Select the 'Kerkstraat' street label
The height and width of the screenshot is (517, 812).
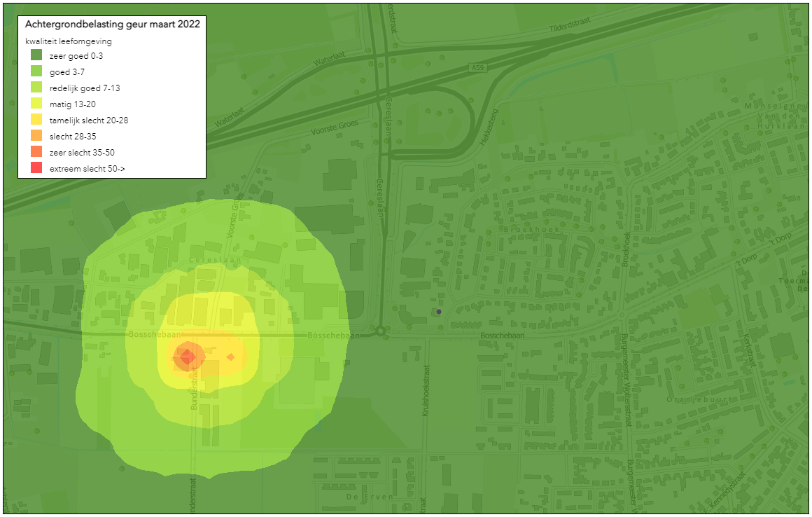click(748, 350)
